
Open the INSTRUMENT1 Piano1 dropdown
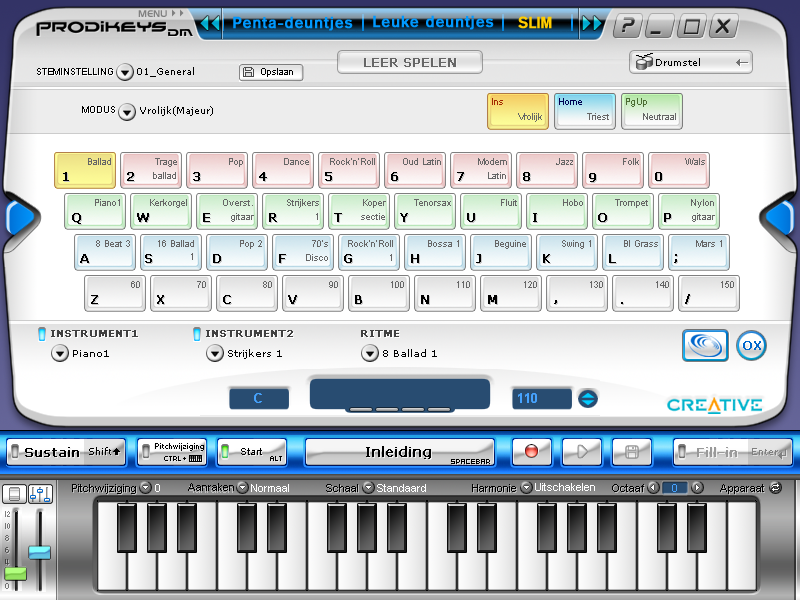[60, 353]
